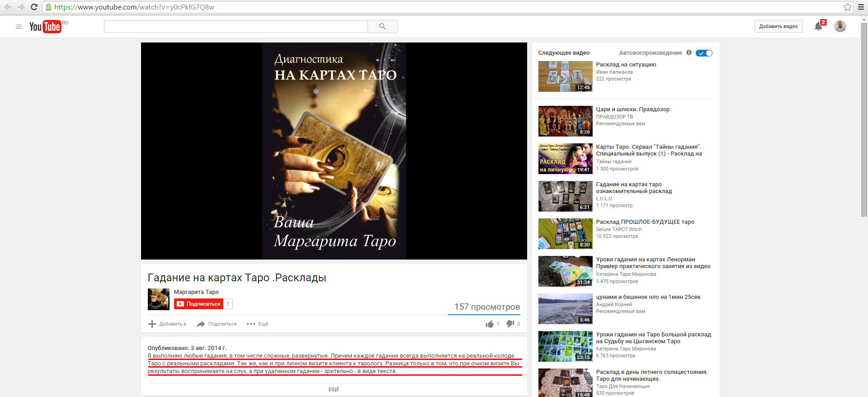
Task: Click the Добавить в plus icon
Action: (152, 324)
